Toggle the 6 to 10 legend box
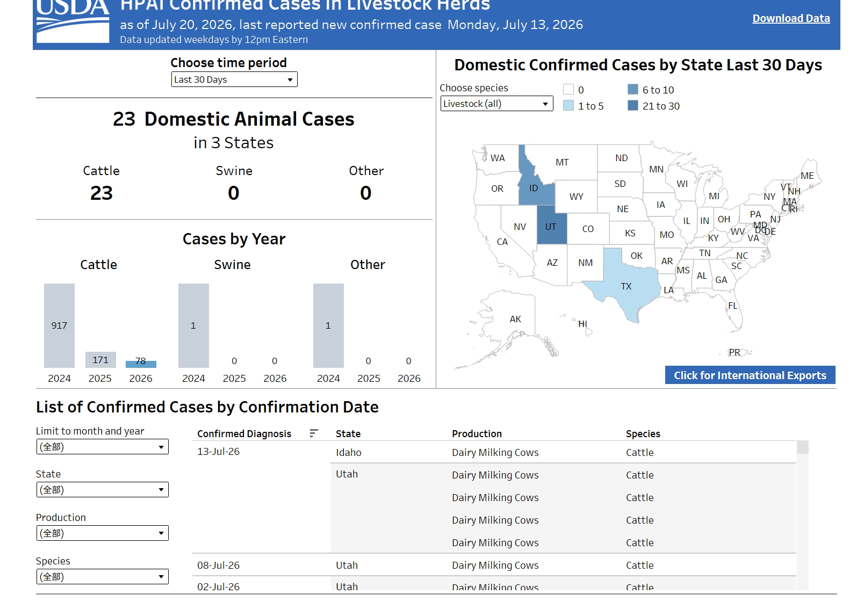The image size is (864, 616). (633, 89)
